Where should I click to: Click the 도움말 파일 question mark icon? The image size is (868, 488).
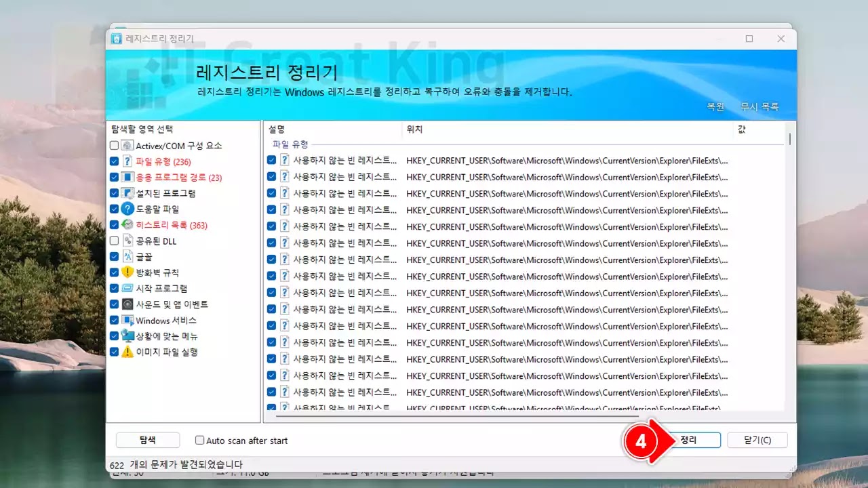[127, 209]
